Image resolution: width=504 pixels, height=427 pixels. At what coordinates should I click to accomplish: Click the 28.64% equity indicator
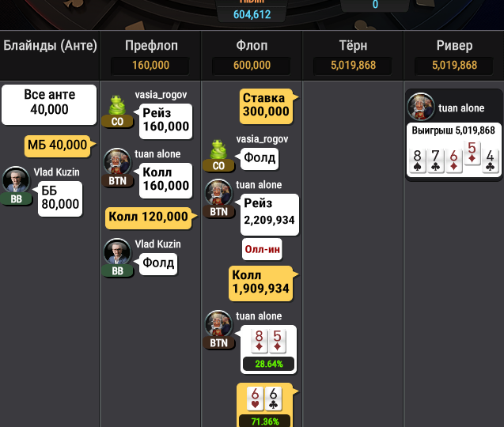(x=269, y=364)
